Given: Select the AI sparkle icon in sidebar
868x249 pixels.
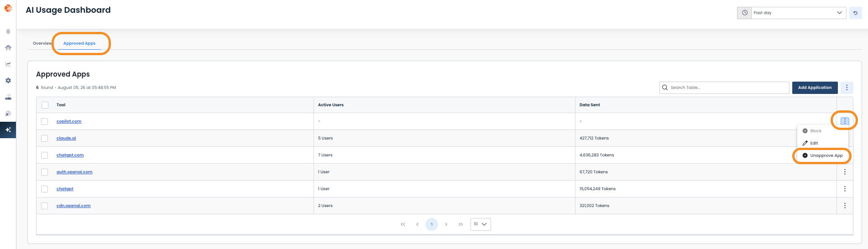Looking at the screenshot, I should (8, 130).
